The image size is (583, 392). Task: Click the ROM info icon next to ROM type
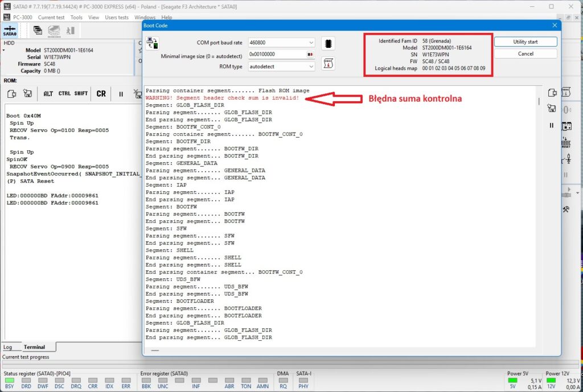point(328,64)
